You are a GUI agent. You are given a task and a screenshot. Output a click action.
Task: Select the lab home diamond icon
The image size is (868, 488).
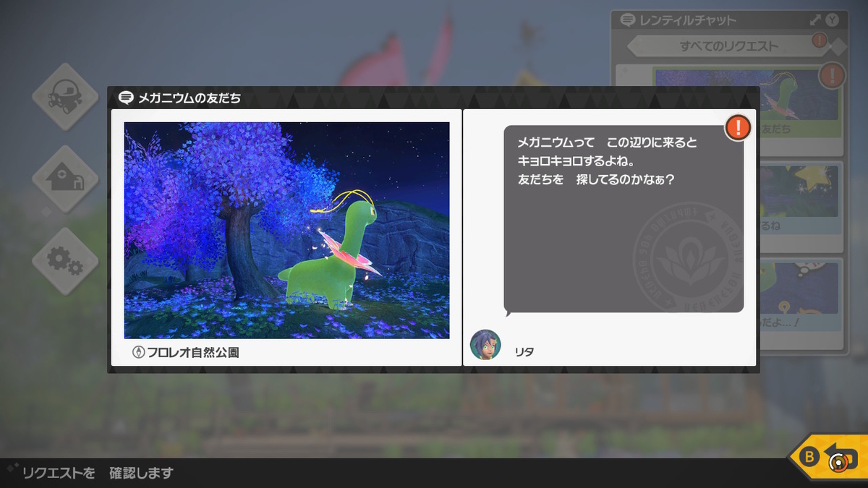[x=65, y=179]
